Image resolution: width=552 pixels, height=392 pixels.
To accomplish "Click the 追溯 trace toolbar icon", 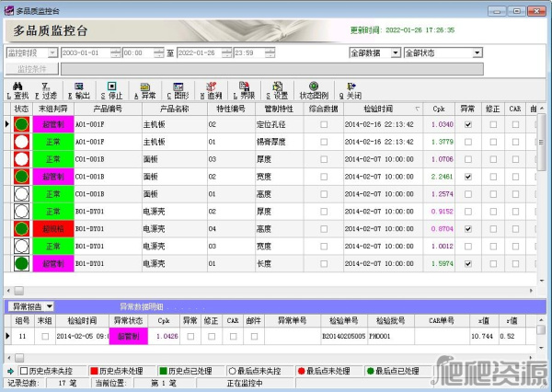I will [x=212, y=86].
